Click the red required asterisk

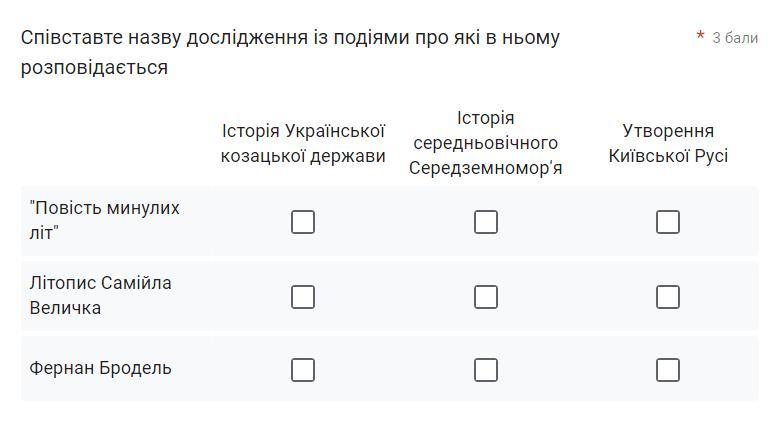click(700, 37)
